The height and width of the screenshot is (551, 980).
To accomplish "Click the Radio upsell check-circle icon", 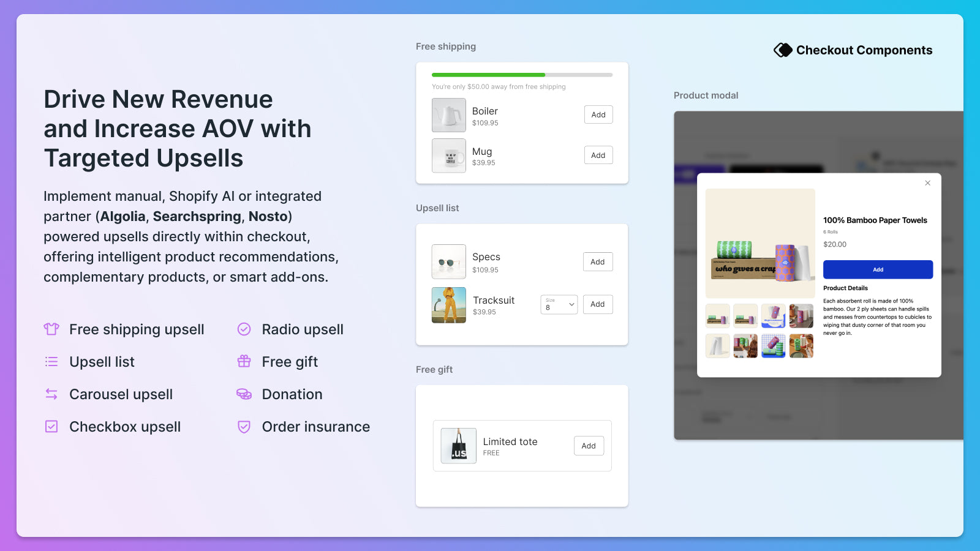I will coord(244,329).
